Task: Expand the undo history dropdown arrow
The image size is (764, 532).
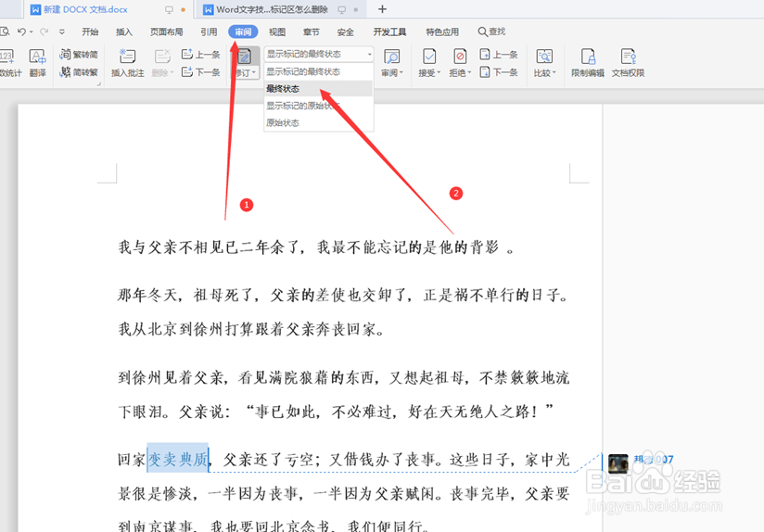Action: (32, 32)
